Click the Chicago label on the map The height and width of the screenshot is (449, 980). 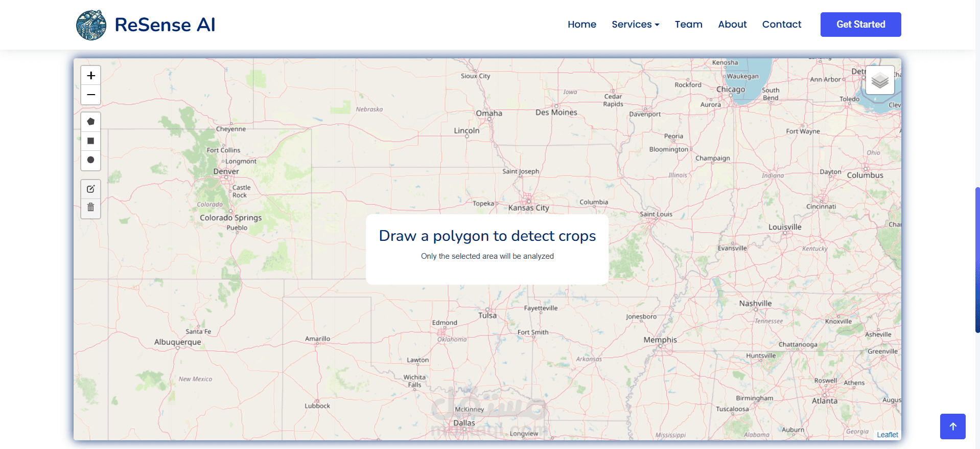[731, 89]
